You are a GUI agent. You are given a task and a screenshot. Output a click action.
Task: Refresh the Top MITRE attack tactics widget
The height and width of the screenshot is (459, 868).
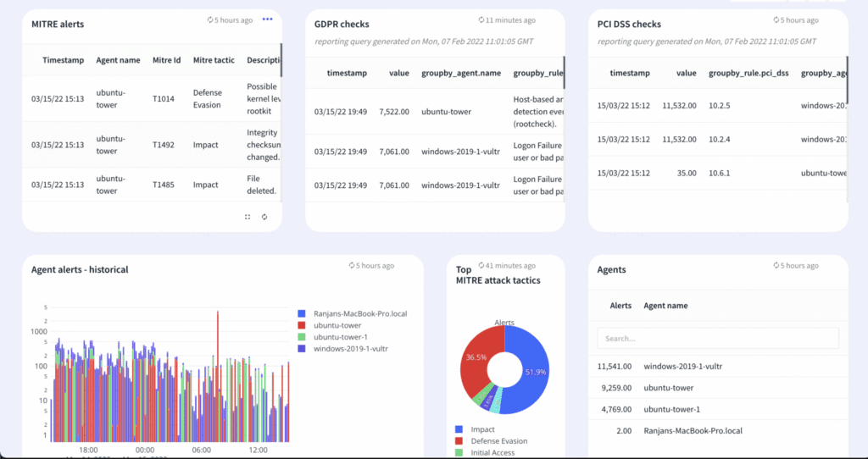481,265
